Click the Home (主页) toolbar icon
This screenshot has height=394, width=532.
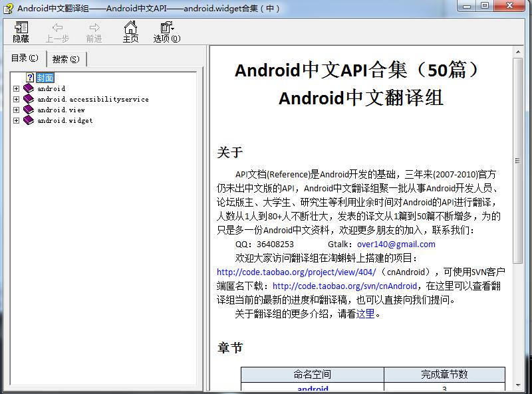130,28
